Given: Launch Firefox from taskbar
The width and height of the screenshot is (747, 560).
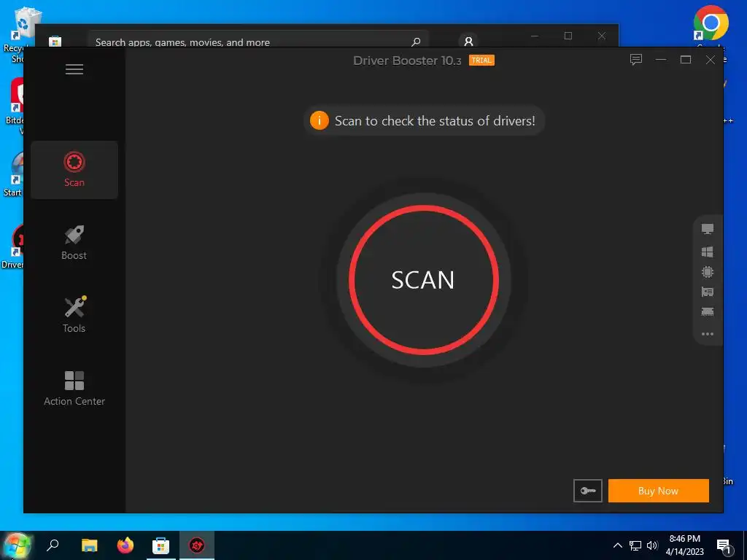Looking at the screenshot, I should [x=125, y=545].
